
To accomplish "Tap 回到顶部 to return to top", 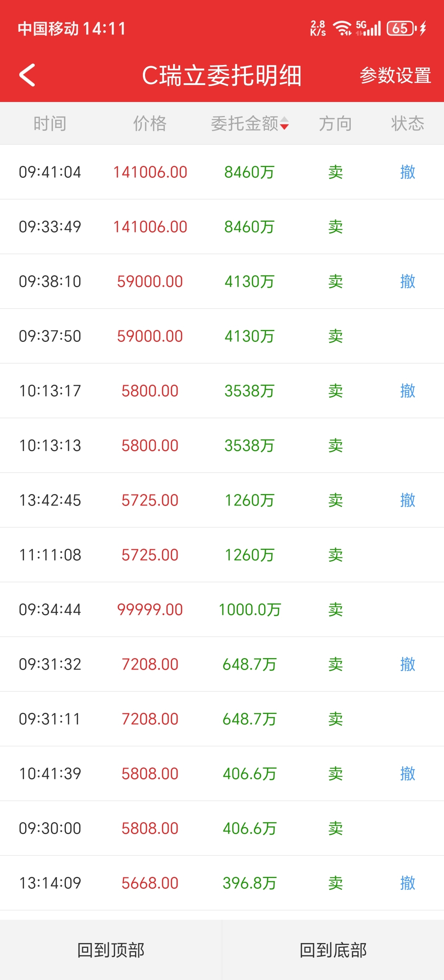I will pyautogui.click(x=111, y=950).
